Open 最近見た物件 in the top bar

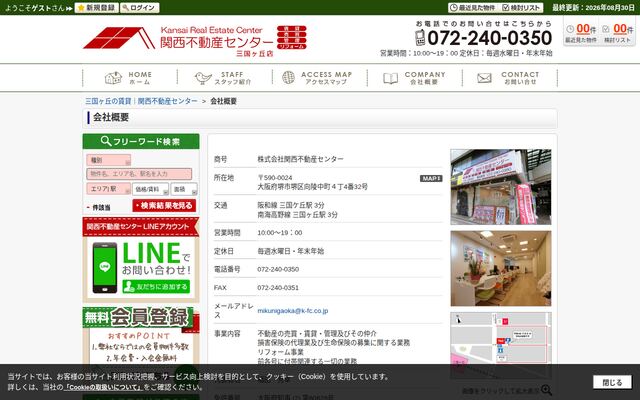coord(473,8)
